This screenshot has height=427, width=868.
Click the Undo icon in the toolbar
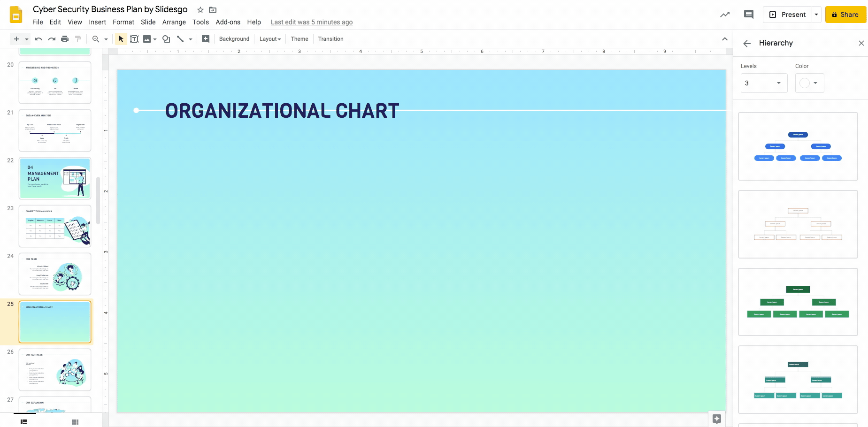38,38
